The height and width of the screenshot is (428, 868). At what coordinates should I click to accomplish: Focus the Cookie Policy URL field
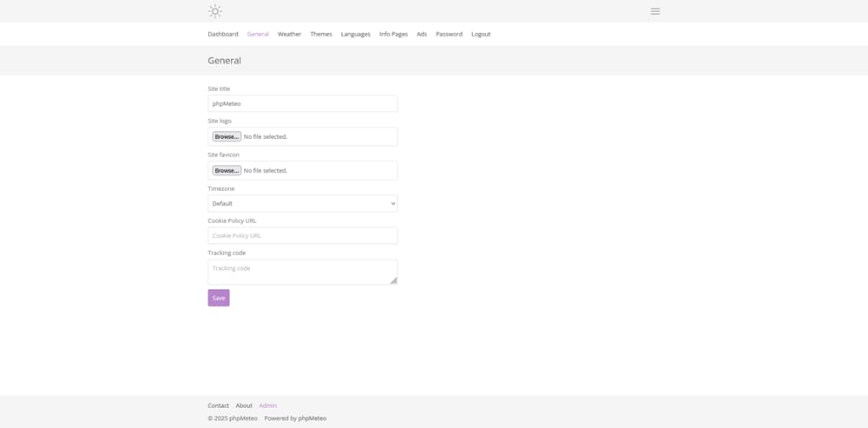click(x=302, y=235)
